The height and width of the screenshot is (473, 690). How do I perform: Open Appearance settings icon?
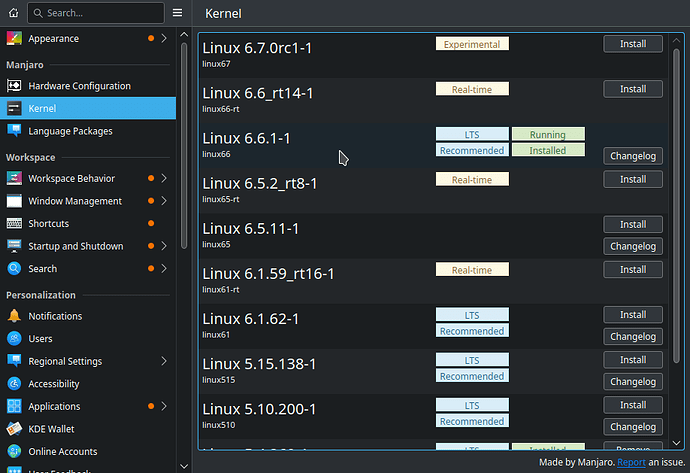(x=14, y=38)
